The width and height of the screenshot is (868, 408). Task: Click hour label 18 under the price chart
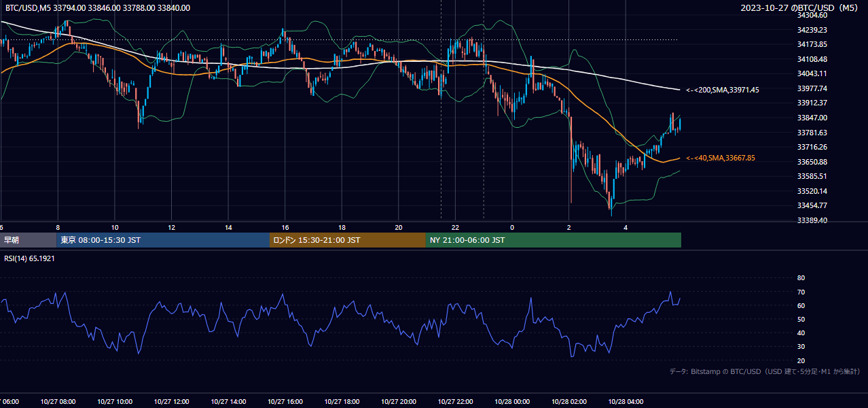click(342, 227)
